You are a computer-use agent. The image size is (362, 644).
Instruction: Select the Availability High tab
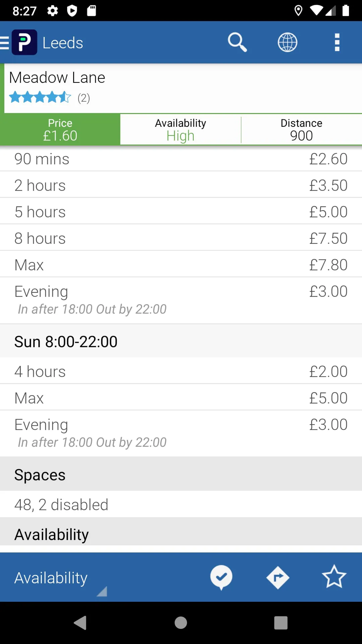pyautogui.click(x=180, y=129)
